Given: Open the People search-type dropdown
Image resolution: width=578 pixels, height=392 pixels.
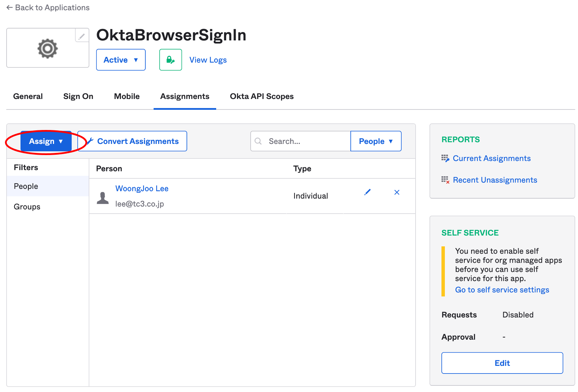Looking at the screenshot, I should (x=376, y=141).
